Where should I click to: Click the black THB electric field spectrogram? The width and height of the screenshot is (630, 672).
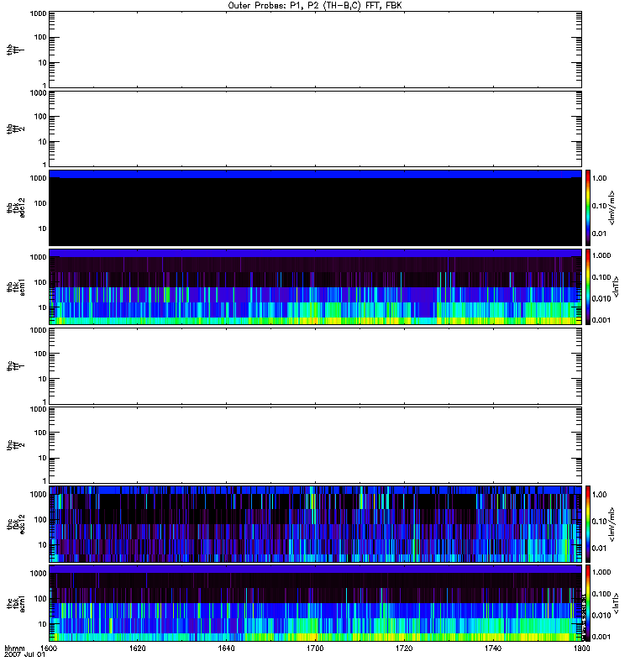(x=314, y=210)
